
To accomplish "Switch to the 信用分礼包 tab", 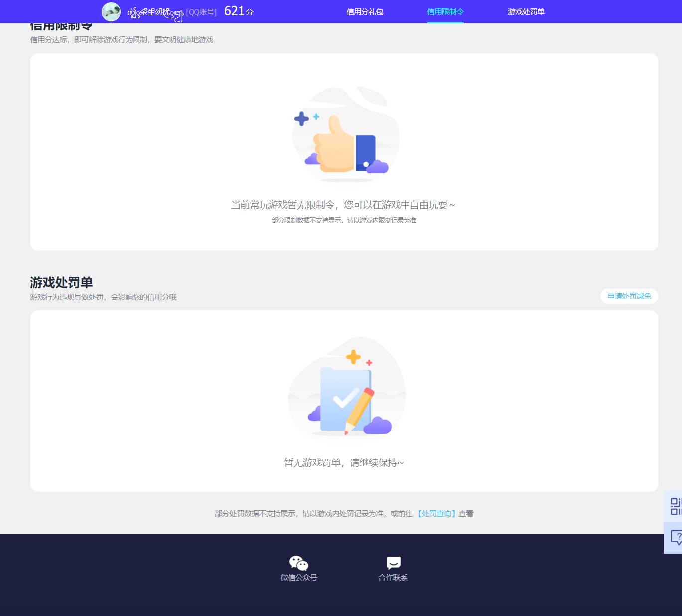I will tap(365, 12).
